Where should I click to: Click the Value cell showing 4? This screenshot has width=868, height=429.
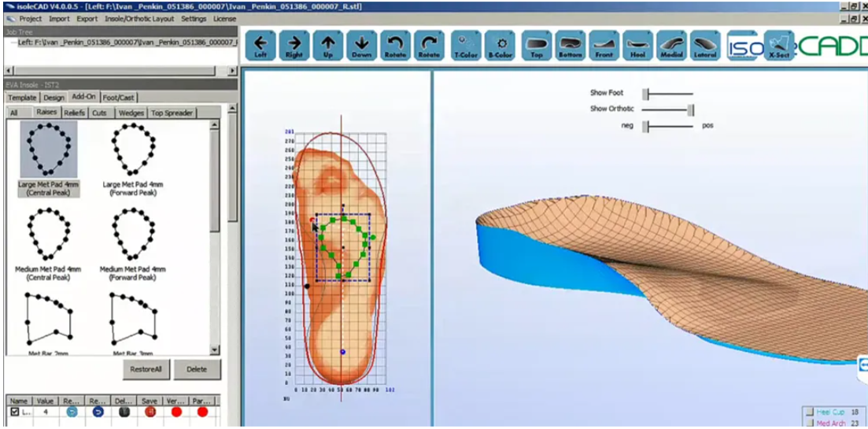tap(45, 412)
